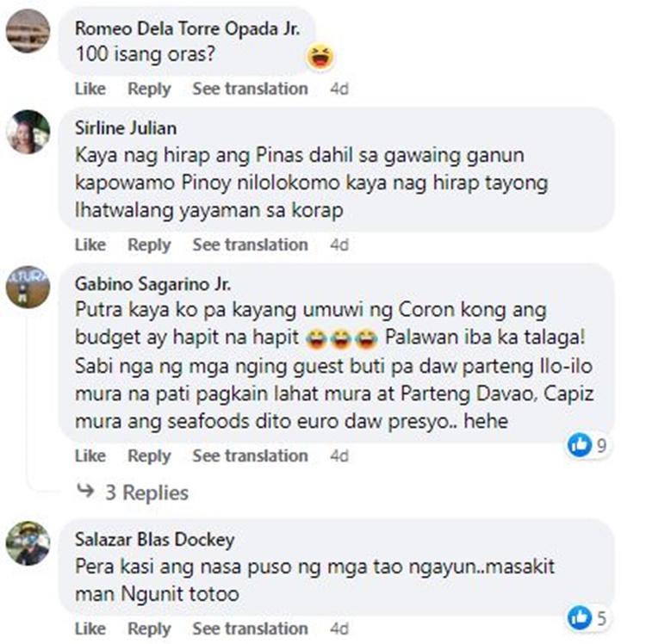Image resolution: width=646 pixels, height=644 pixels.
Task: Like Salazar Blas Dockey's comment
Action: (x=90, y=629)
